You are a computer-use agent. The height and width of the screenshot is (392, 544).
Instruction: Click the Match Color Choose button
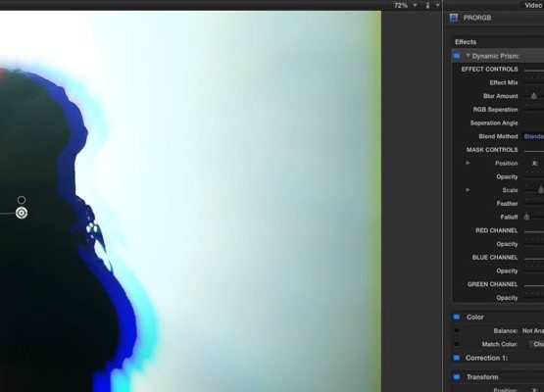[x=536, y=344]
